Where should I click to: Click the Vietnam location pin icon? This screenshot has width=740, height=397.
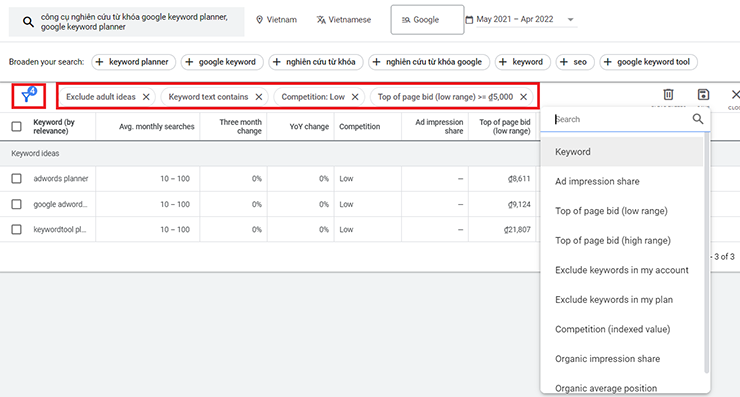[259, 20]
